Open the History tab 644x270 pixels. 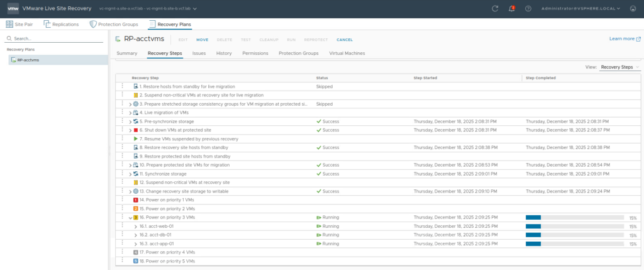[224, 53]
